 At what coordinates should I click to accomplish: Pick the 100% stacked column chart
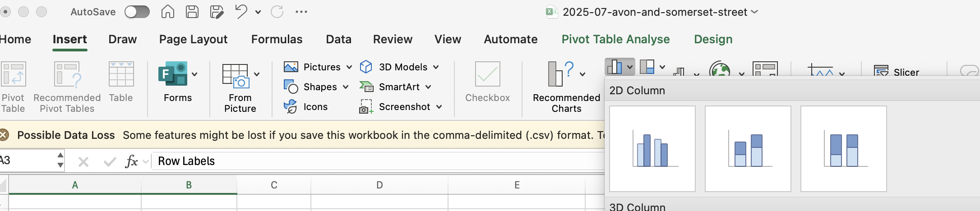(x=843, y=149)
